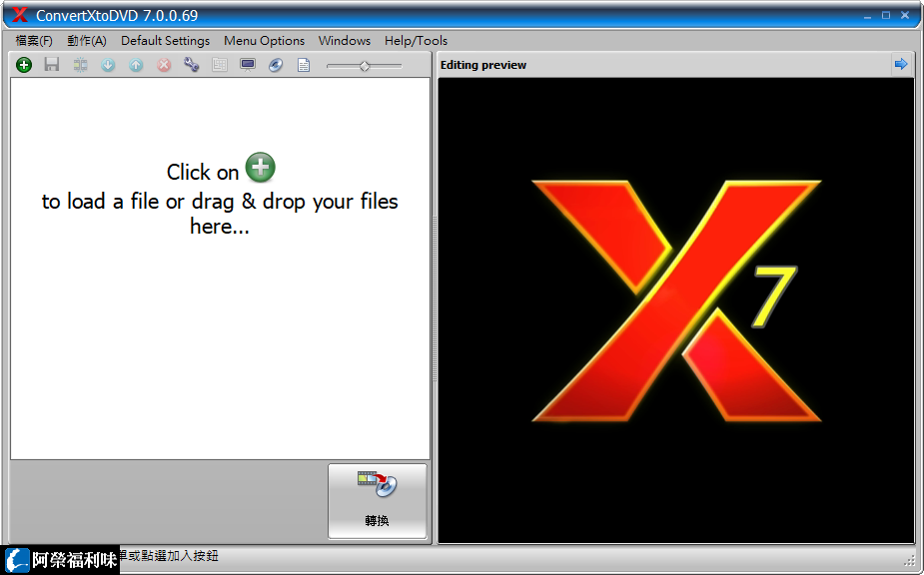Click the blue arrow above the preview
924x575 pixels.
point(901,64)
